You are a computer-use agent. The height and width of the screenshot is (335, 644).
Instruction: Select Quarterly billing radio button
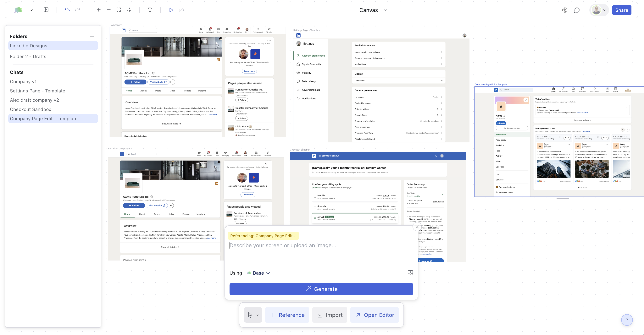point(315,208)
